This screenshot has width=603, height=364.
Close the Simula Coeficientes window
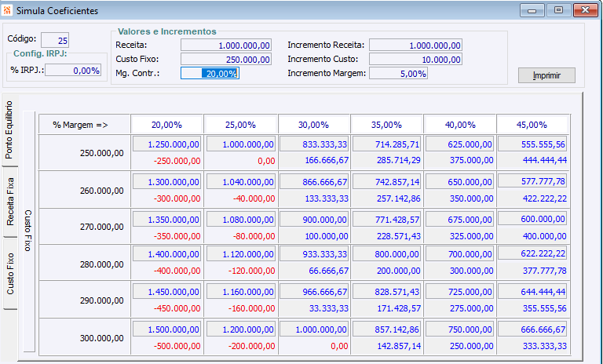tap(585, 10)
